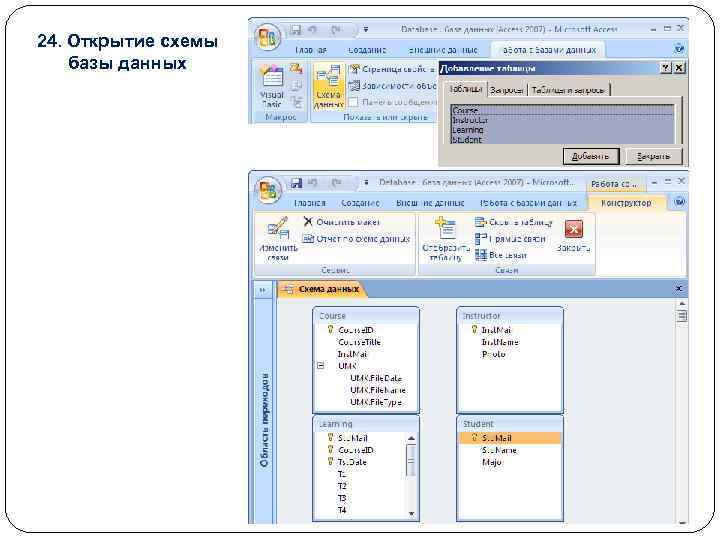Click the Отобразить таблицу ribbon button
Image resolution: width=720 pixels, height=540 pixels.
tap(446, 239)
